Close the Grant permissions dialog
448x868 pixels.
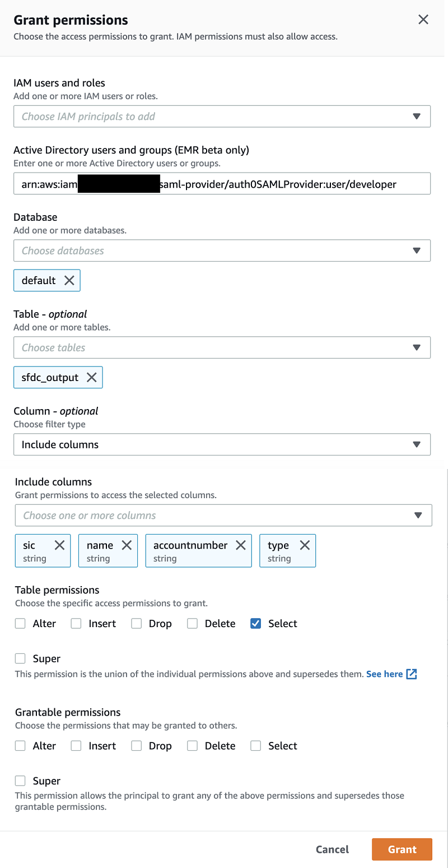tap(423, 20)
